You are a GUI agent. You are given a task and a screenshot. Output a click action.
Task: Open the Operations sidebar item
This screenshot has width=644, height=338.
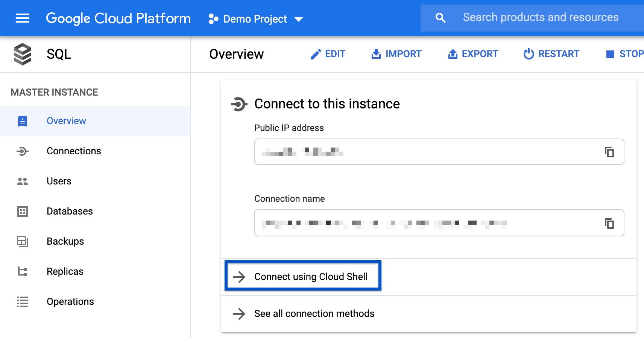tap(95, 302)
